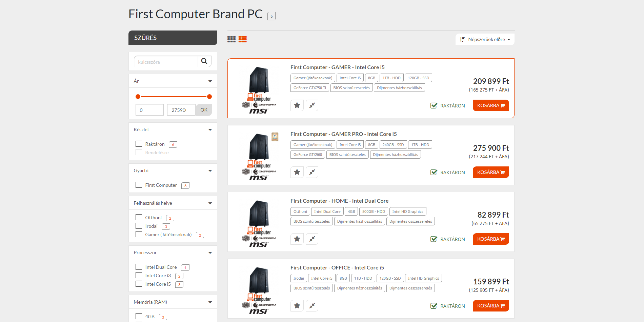Collapse the Készlet filter section
The width and height of the screenshot is (644, 322).
210,129
